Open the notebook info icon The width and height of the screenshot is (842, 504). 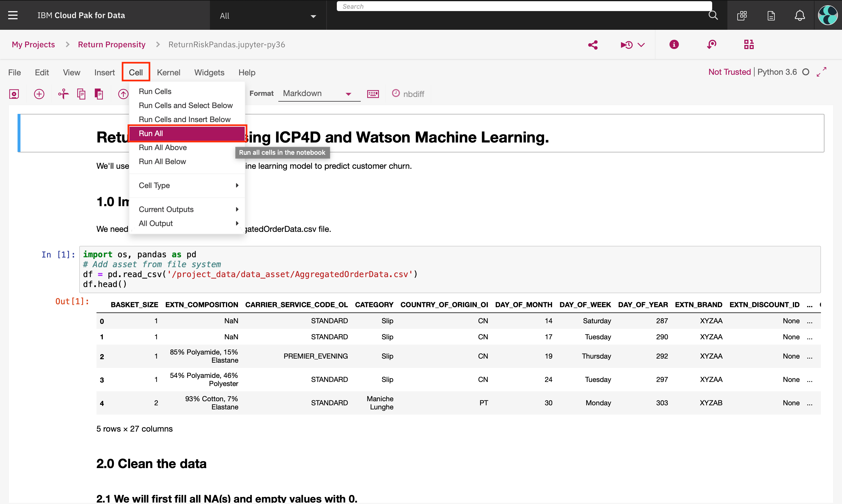click(674, 44)
